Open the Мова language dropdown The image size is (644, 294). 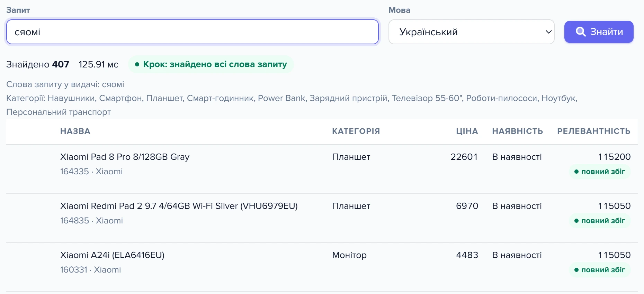coord(471,32)
